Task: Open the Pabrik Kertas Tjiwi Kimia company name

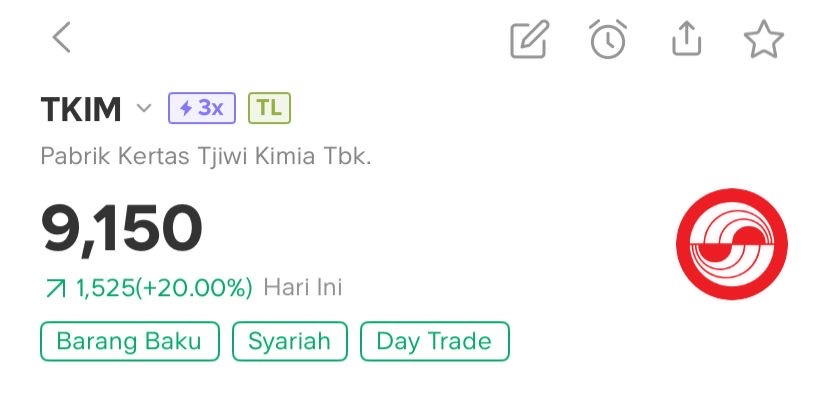Action: [206, 158]
